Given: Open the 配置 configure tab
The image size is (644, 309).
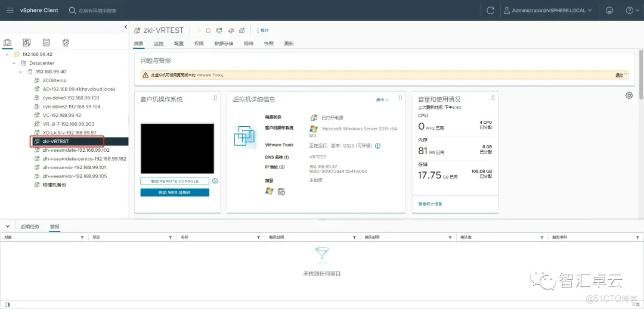Looking at the screenshot, I should coord(179,43).
